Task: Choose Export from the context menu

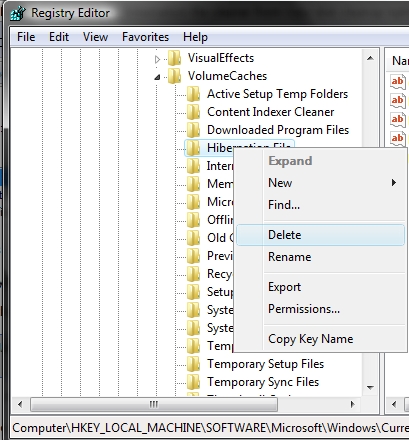Action: pos(320,287)
